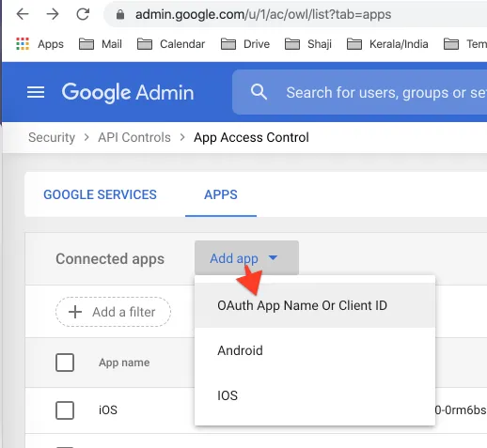Open the Apps grid bookmark icon
The height and width of the screenshot is (448, 487).
point(23,44)
